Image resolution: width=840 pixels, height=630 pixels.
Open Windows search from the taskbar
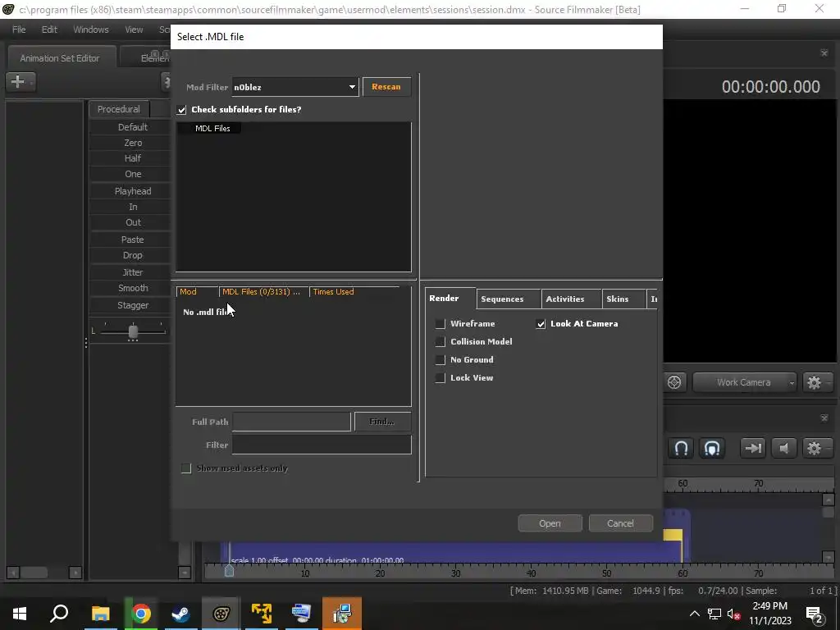coord(59,614)
